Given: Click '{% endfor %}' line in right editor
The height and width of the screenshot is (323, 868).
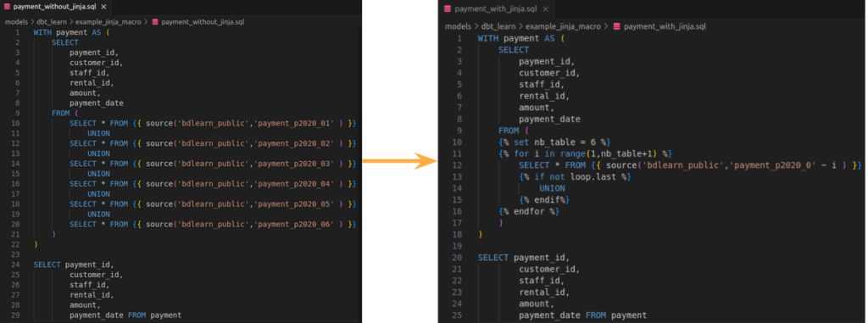Looking at the screenshot, I should (529, 212).
